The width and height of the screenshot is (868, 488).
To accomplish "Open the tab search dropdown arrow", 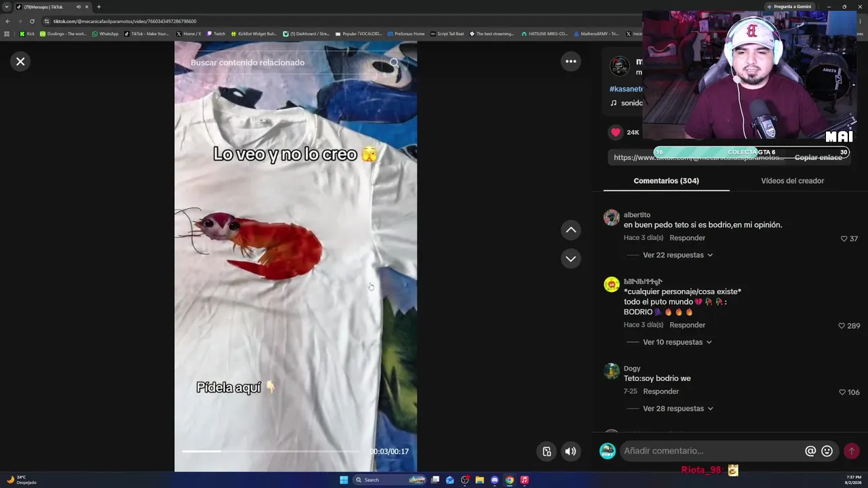I will [7, 7].
